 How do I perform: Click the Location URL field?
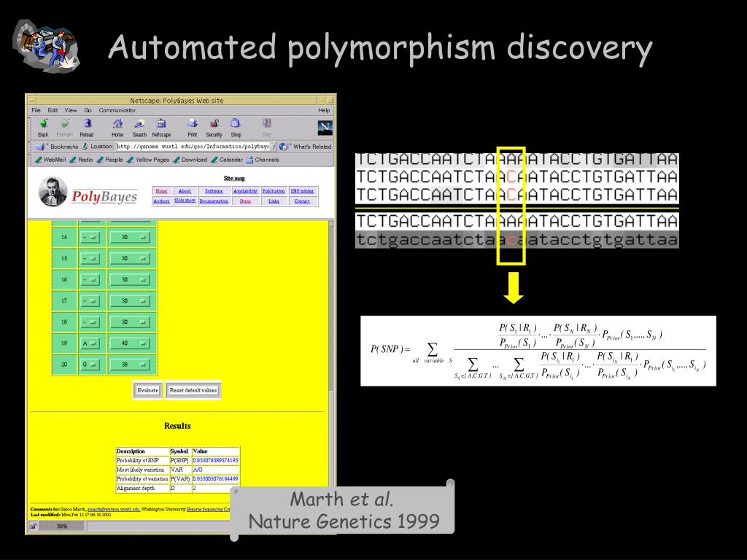193,147
